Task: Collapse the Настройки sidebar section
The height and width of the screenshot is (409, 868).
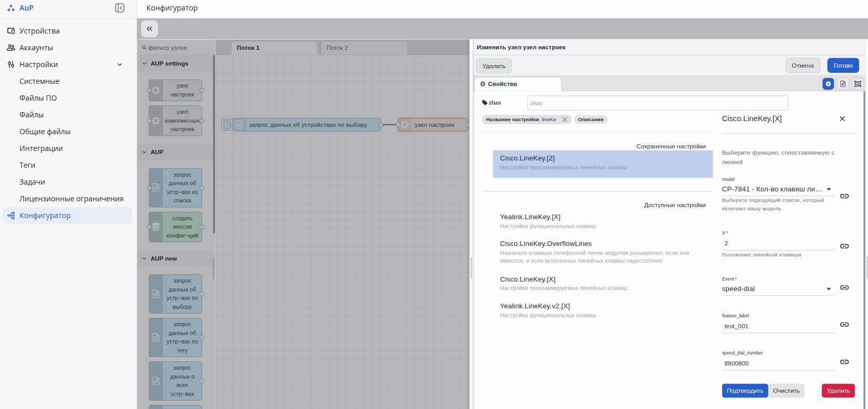Action: pyautogui.click(x=120, y=64)
